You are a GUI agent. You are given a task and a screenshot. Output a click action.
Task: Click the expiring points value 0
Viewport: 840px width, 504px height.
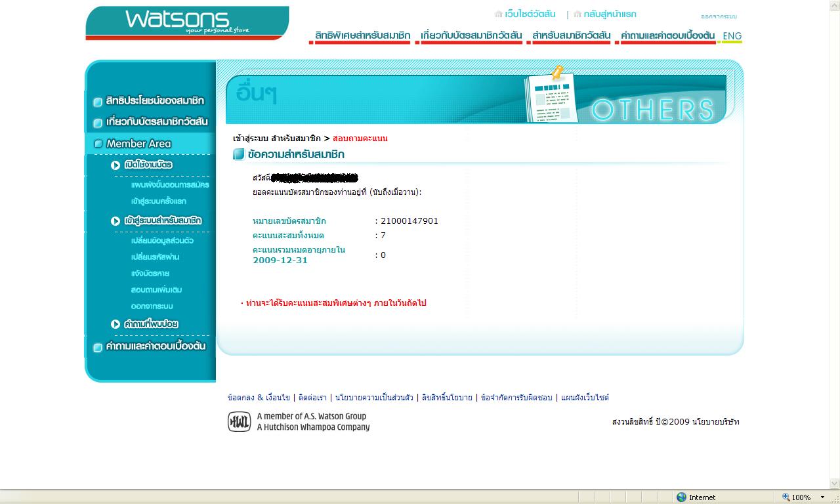point(383,255)
